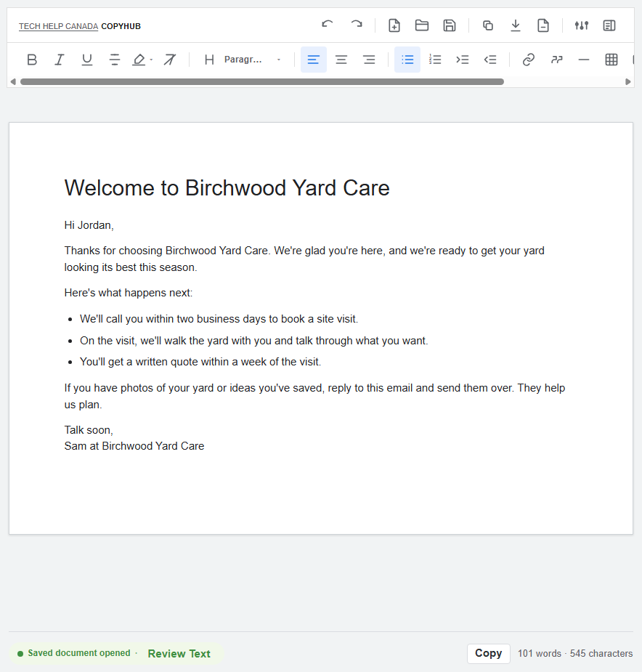Toggle the numbered list
642x672 pixels.
[435, 60]
